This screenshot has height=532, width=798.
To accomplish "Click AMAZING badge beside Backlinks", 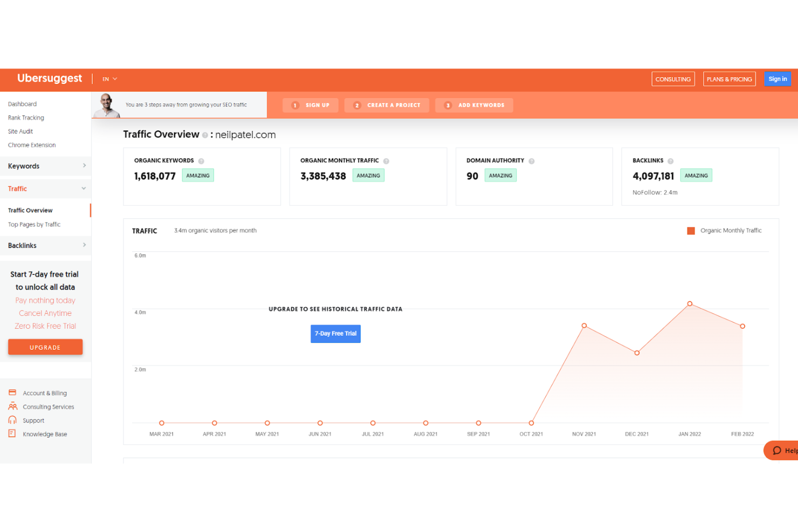I will [696, 175].
